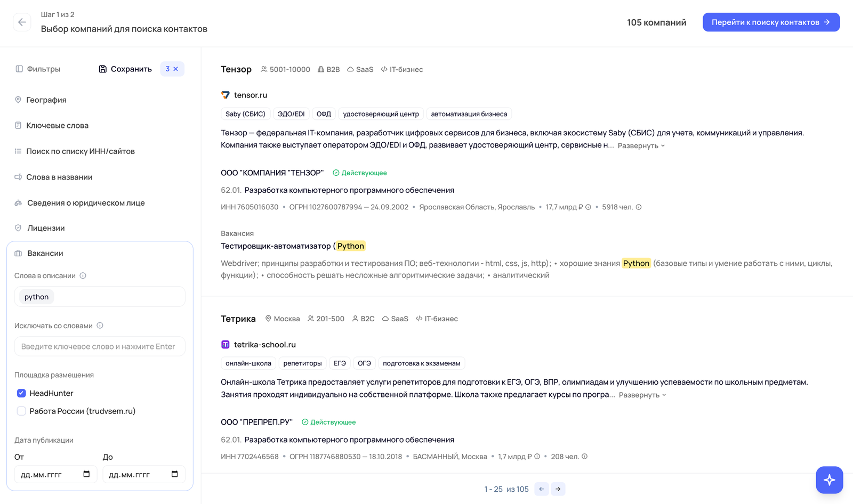Click the 105 компаний counter

click(656, 22)
